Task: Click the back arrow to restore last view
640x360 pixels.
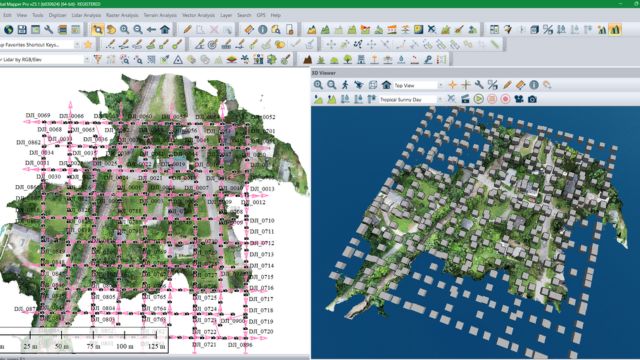Action: [x=151, y=29]
